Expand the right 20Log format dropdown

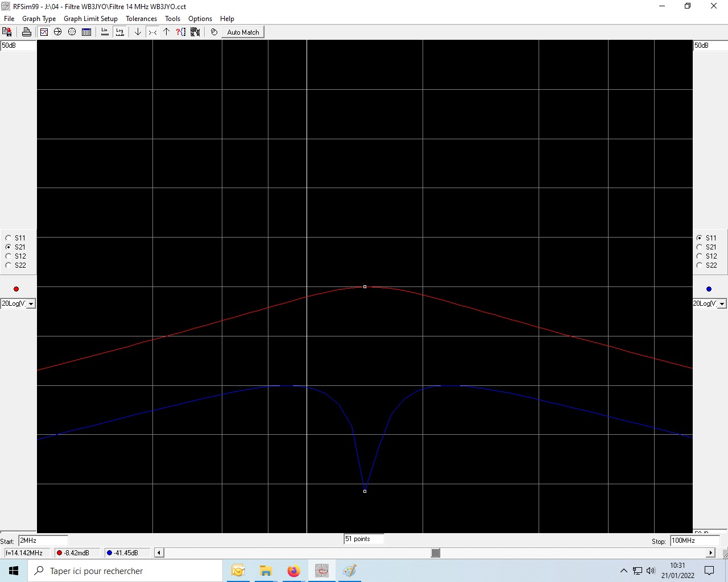point(722,304)
